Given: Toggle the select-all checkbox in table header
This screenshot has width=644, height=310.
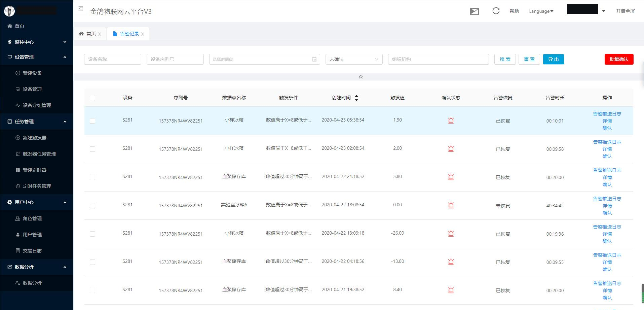Looking at the screenshot, I should (x=92, y=98).
